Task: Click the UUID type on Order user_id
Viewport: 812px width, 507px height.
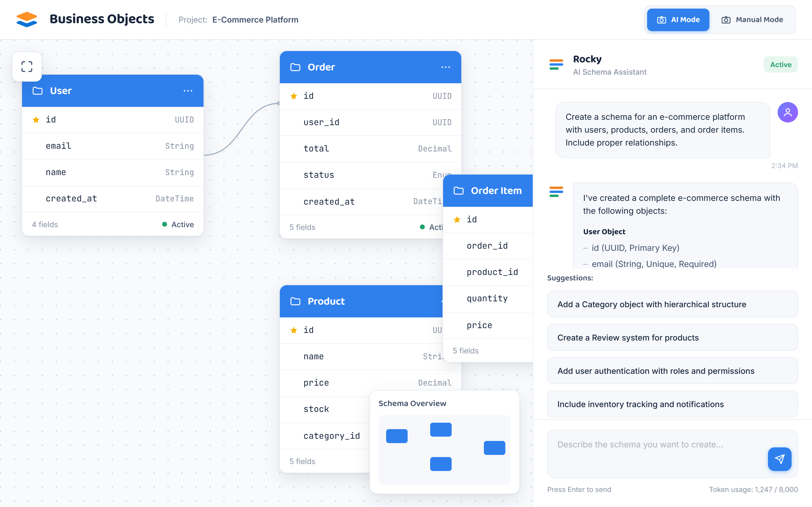Action: tap(442, 122)
